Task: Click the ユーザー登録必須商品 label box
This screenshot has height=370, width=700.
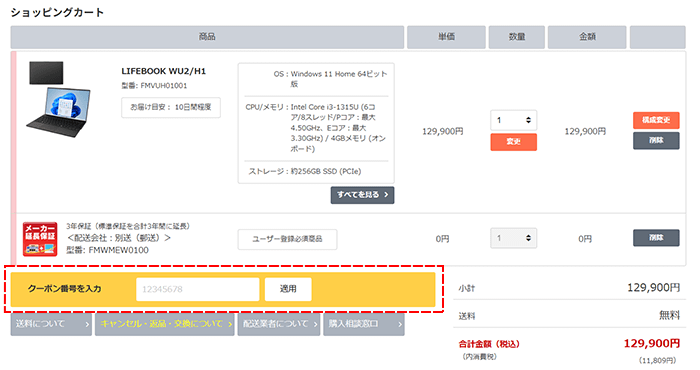Action: [x=287, y=239]
